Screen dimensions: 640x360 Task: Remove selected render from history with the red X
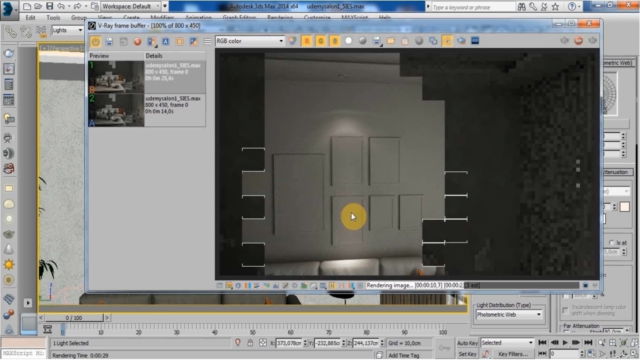pyautogui.click(x=138, y=41)
